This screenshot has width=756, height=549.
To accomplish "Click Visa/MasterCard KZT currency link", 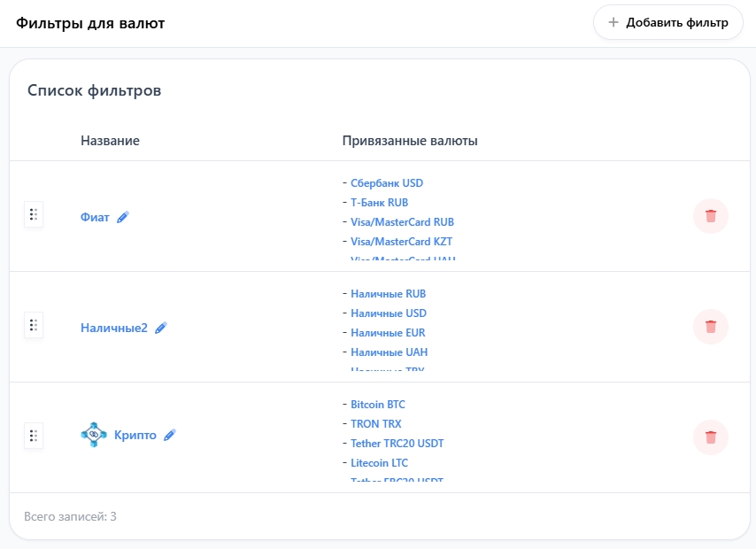I will tap(401, 242).
